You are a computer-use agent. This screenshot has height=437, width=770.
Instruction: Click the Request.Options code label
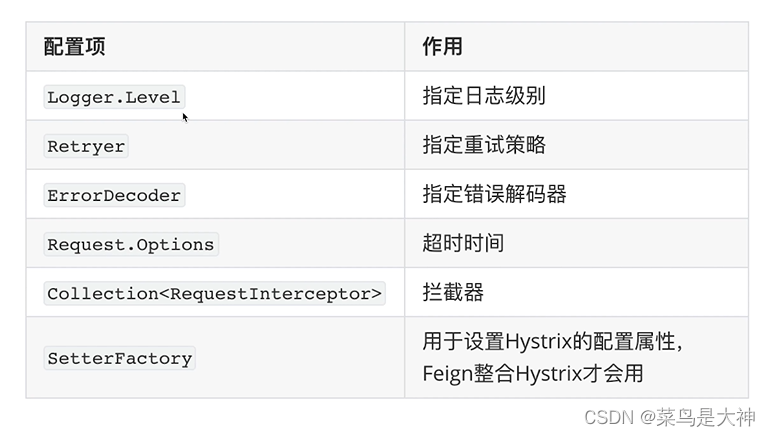coord(130,244)
